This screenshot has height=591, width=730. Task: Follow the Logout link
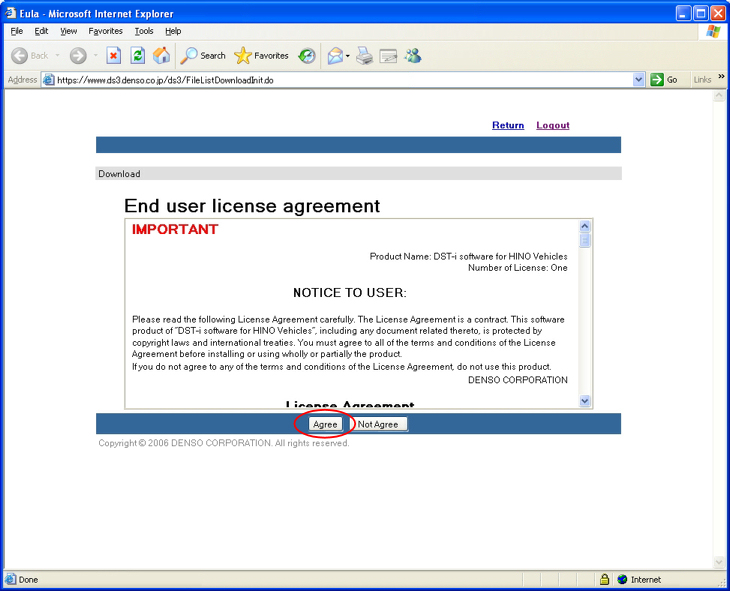pyautogui.click(x=553, y=125)
